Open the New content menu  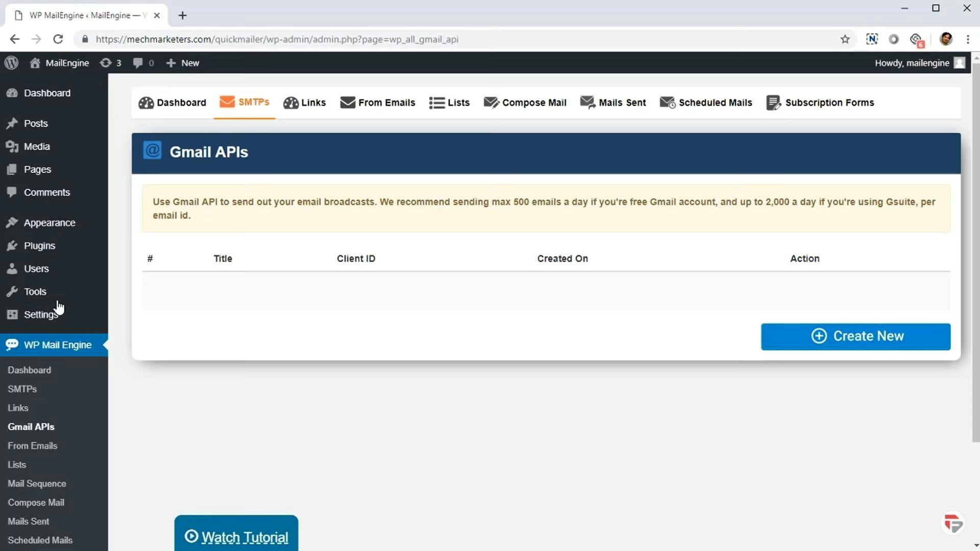coord(183,63)
